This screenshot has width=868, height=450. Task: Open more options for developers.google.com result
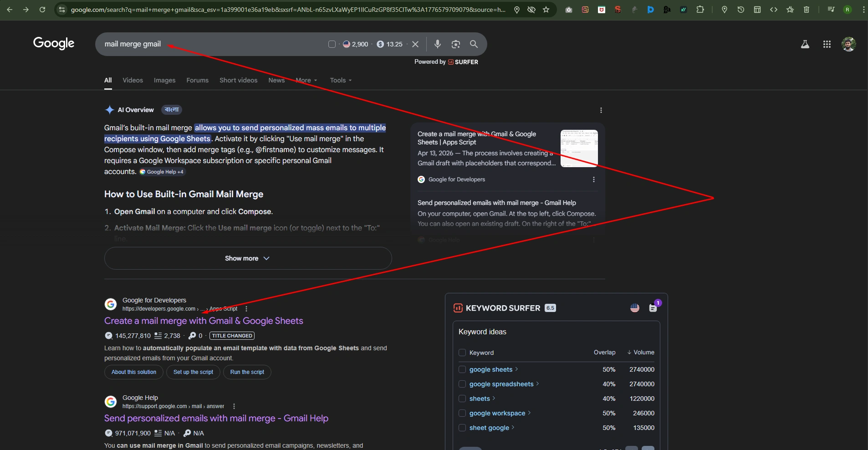coord(246,309)
